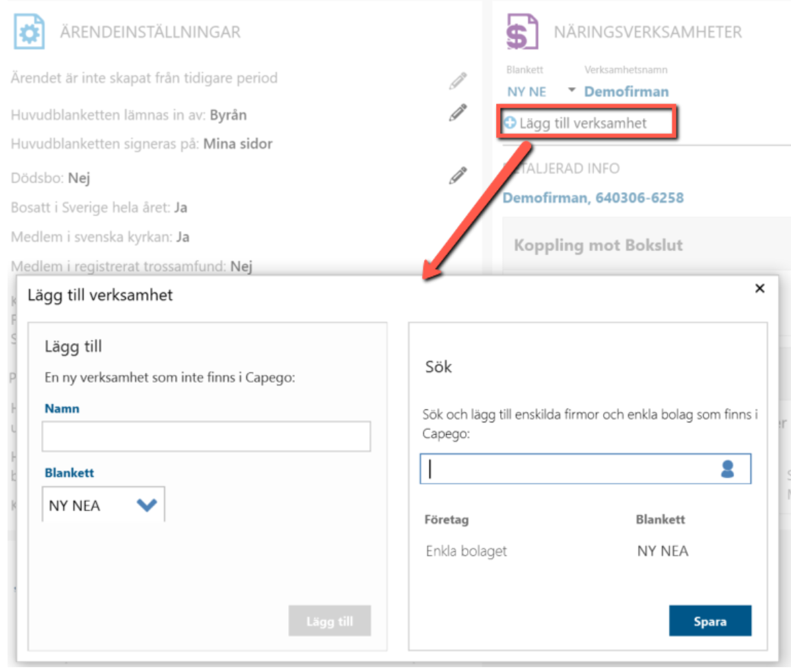Click the Spara button

710,621
